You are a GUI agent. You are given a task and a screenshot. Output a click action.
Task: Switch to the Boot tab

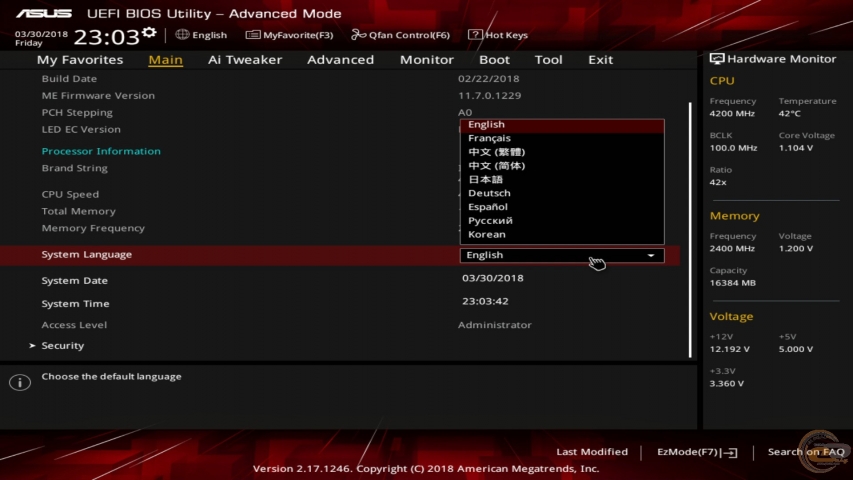495,59
